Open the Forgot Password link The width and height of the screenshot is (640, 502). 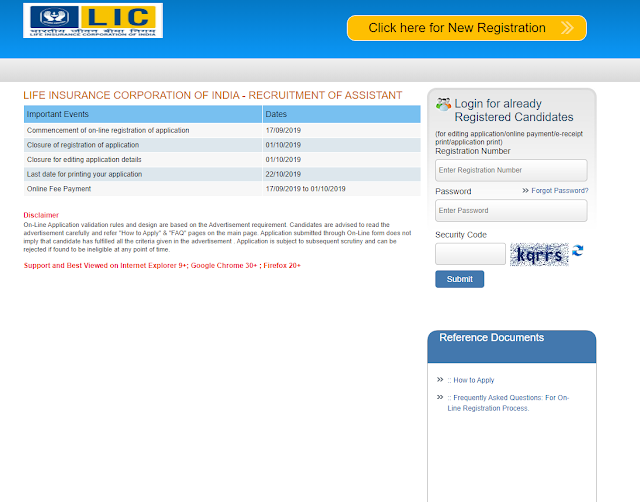(560, 191)
